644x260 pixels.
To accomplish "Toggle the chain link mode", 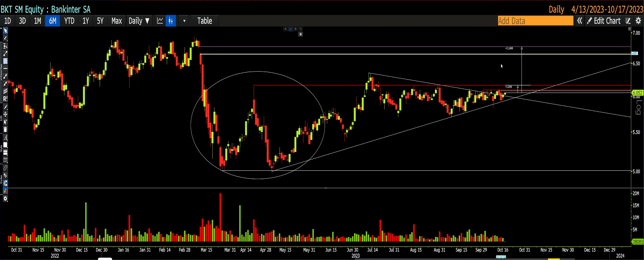I will pyautogui.click(x=5, y=168).
